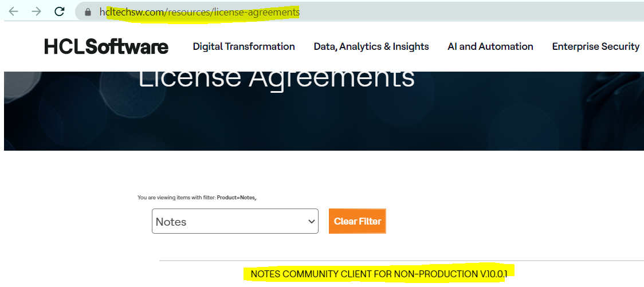
Task: Click the hcltechsw.com domain text in the URL
Action: pos(131,12)
